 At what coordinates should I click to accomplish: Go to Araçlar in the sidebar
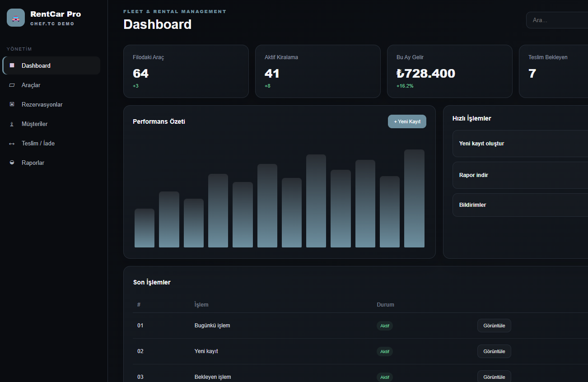(x=51, y=85)
